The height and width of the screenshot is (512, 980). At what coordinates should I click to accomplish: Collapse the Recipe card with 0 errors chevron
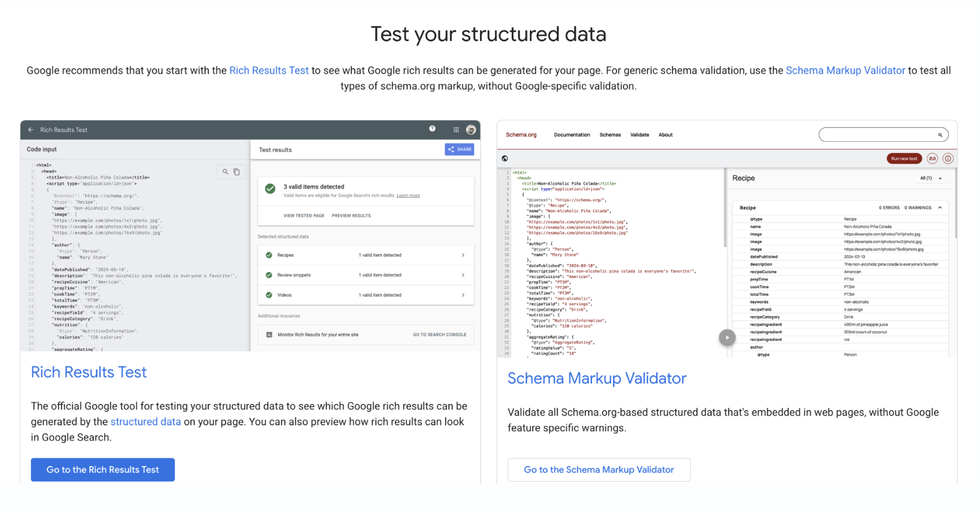click(x=940, y=208)
